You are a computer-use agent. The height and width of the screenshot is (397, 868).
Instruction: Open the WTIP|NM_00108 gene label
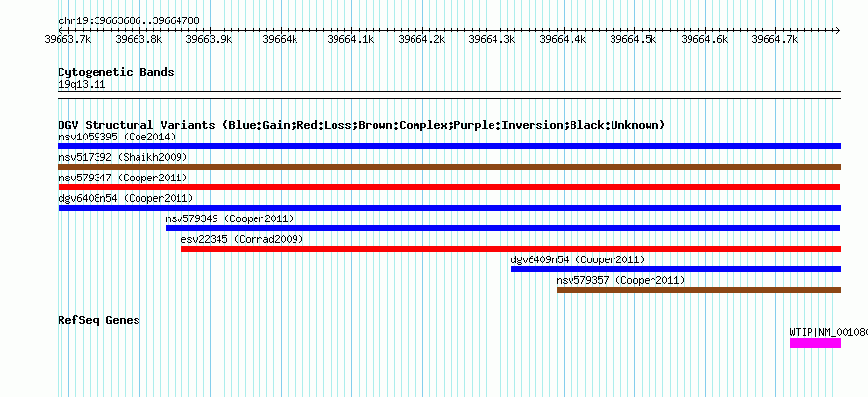(828, 332)
